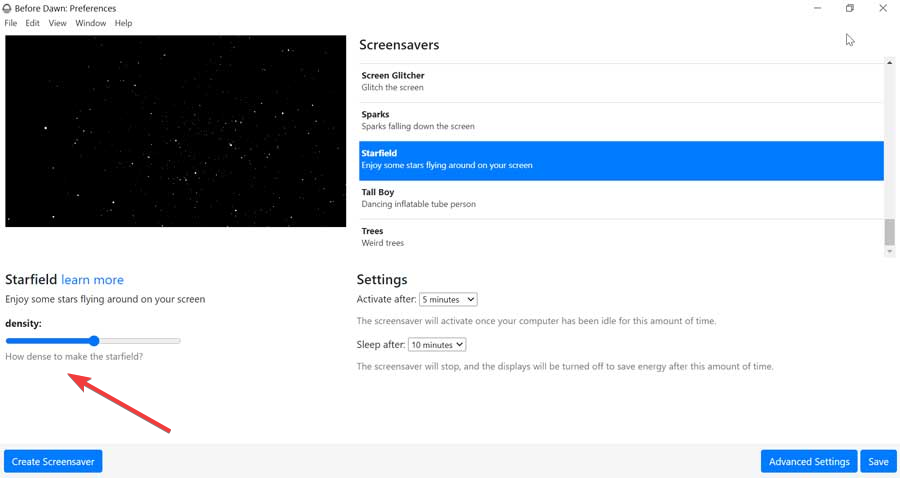The image size is (900, 478).
Task: Click the scroll down arrow of screensaver list
Action: coord(889,251)
